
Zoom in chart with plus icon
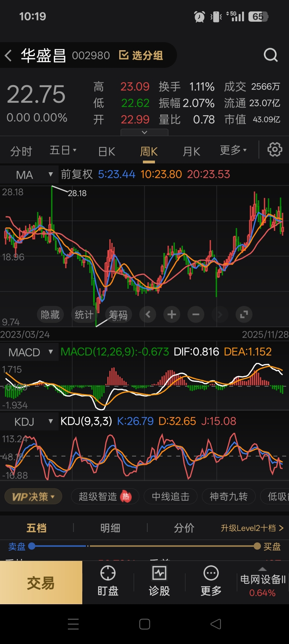coord(172,314)
